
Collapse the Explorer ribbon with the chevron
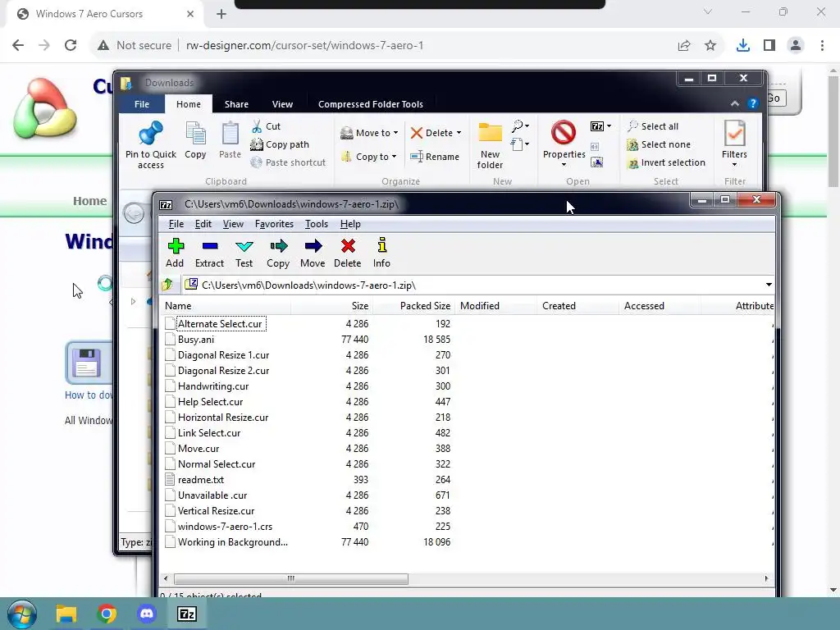735,104
